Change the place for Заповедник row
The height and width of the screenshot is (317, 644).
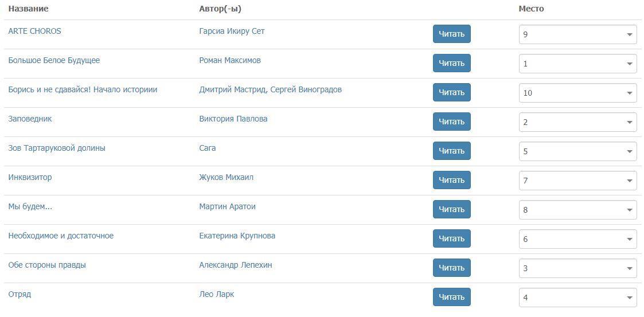577,122
